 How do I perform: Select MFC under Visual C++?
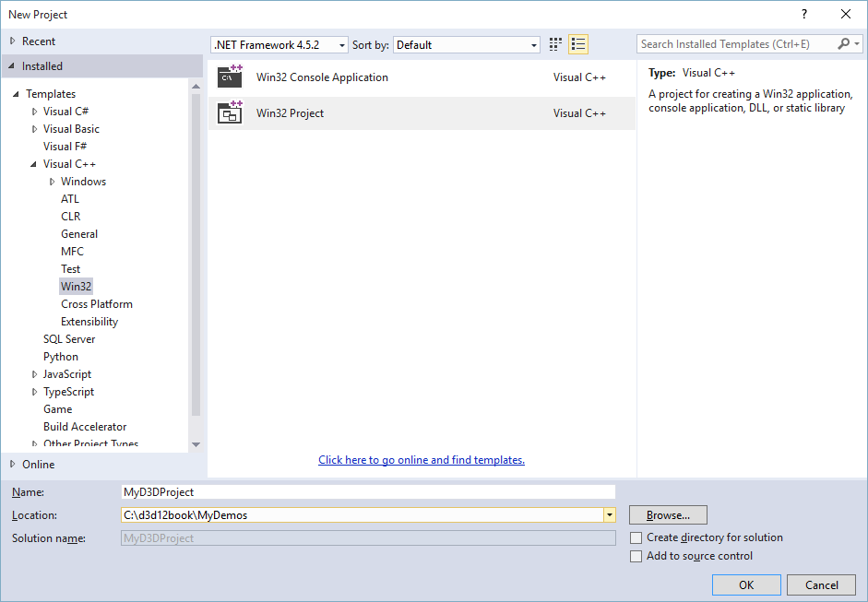click(x=72, y=252)
